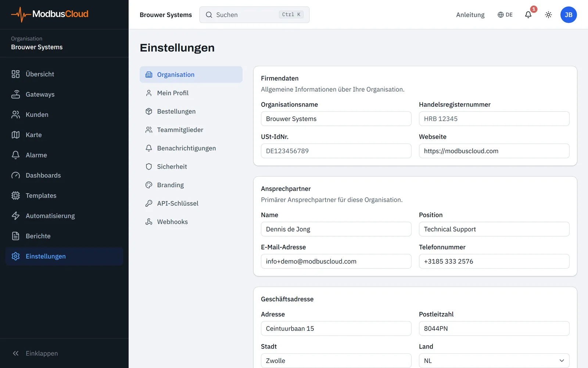This screenshot has height=368, width=588.
Task: Click the E-Mail-Adresse field
Action: [336, 261]
